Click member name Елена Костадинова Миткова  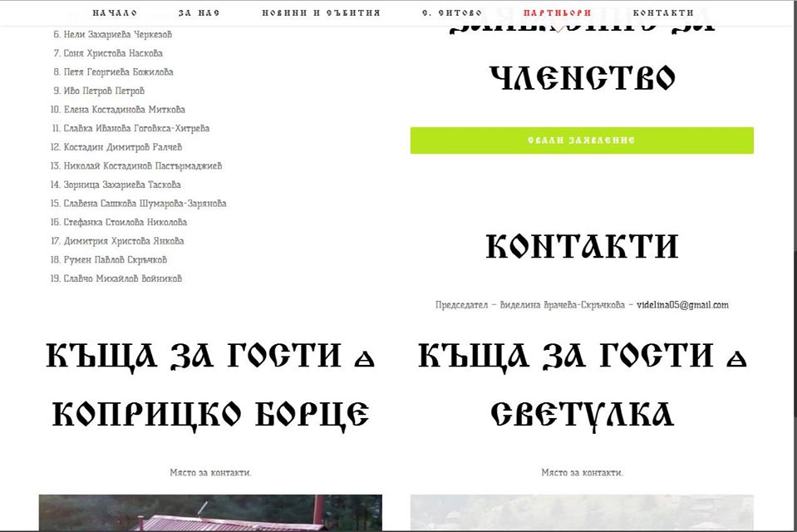(124, 110)
